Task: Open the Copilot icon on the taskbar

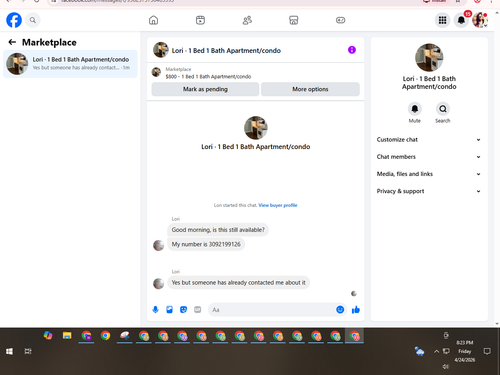Action: (48, 335)
